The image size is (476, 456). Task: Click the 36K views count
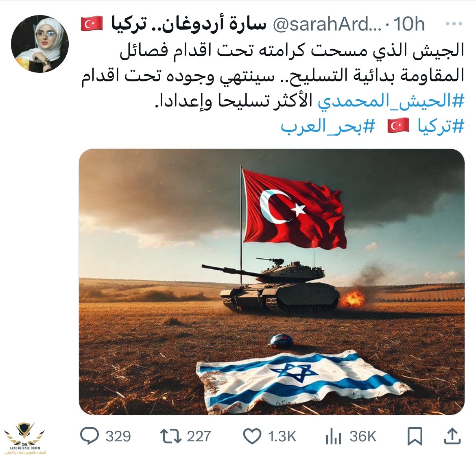[x=363, y=436]
